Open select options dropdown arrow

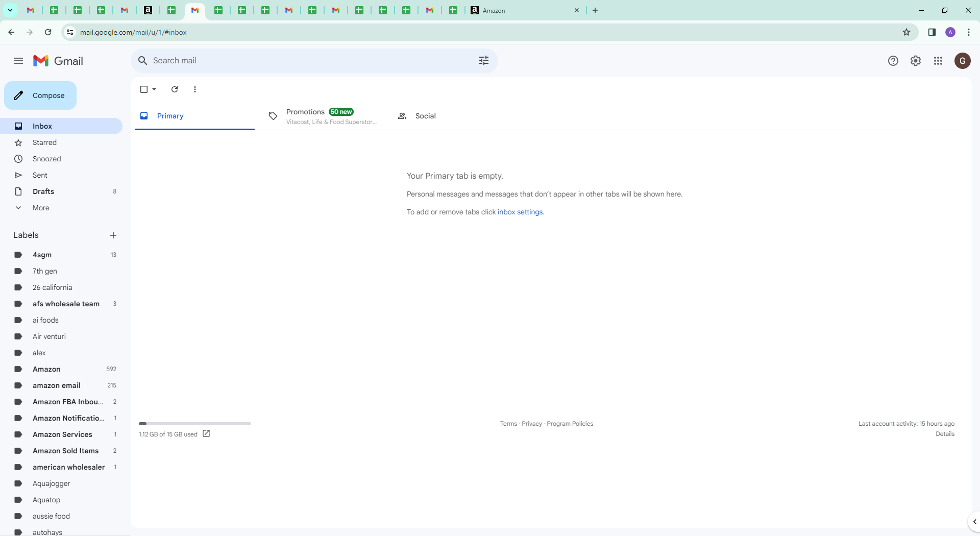pos(154,89)
